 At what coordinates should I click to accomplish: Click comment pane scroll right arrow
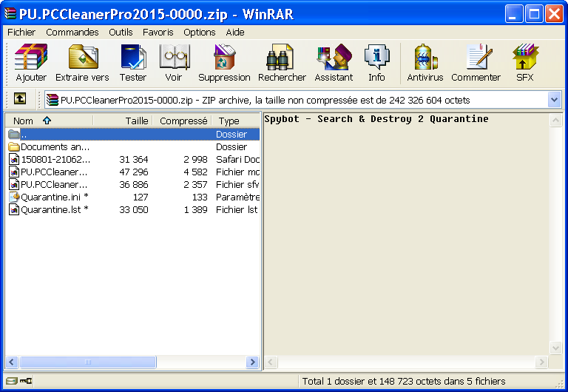point(541,362)
